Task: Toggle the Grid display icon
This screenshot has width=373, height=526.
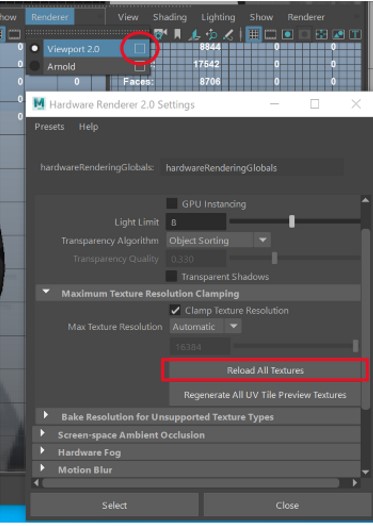Action: pyautogui.click(x=254, y=34)
